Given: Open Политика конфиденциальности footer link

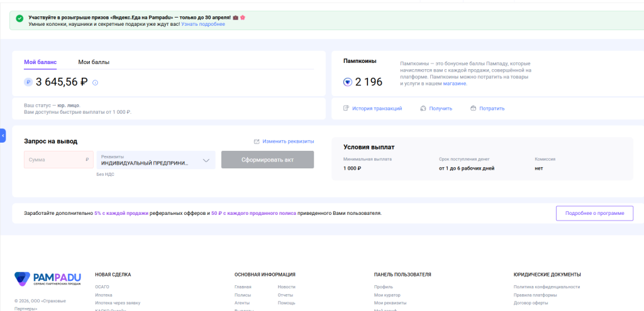Looking at the screenshot, I should point(547,286).
